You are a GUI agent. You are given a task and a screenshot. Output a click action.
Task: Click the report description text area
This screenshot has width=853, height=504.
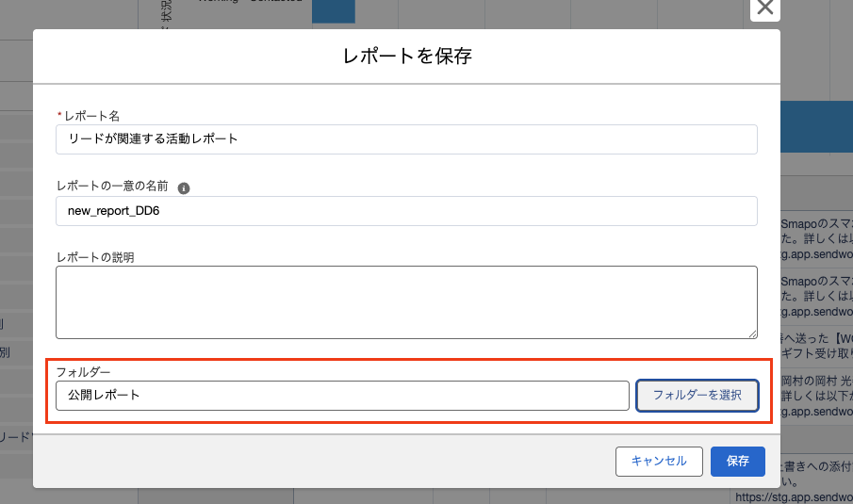(x=406, y=302)
